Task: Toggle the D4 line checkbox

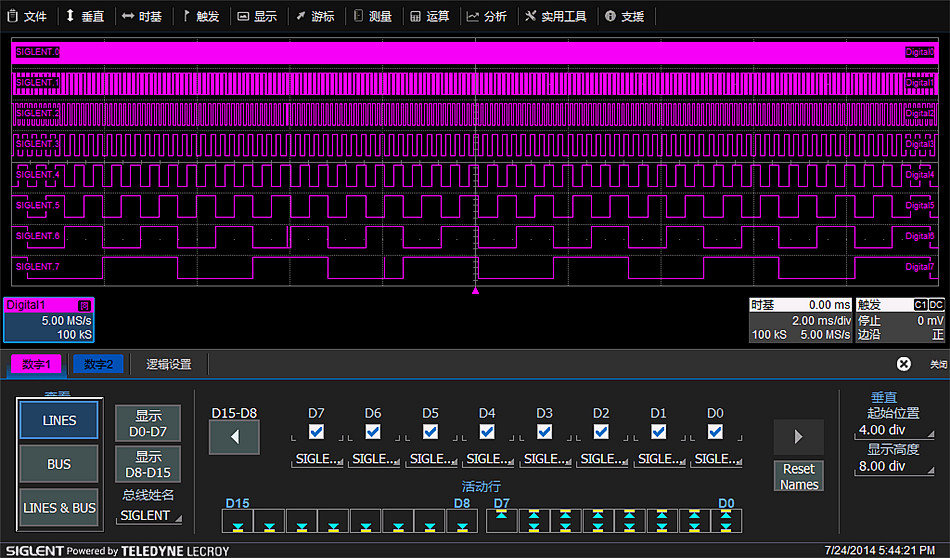Action: coord(487,432)
